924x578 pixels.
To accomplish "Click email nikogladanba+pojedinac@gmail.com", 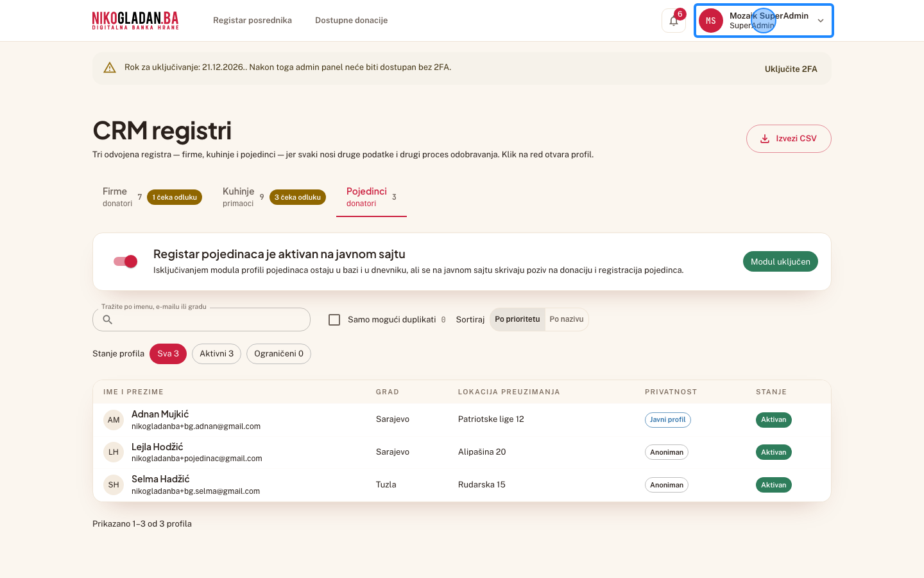I will pos(197,459).
